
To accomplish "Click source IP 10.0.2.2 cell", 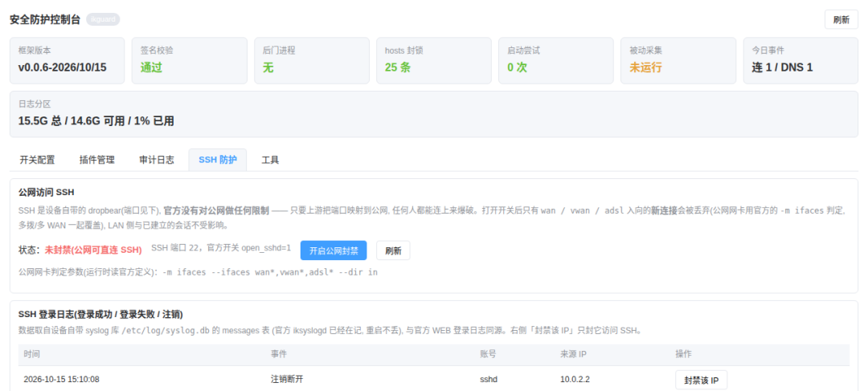I will click(575, 380).
